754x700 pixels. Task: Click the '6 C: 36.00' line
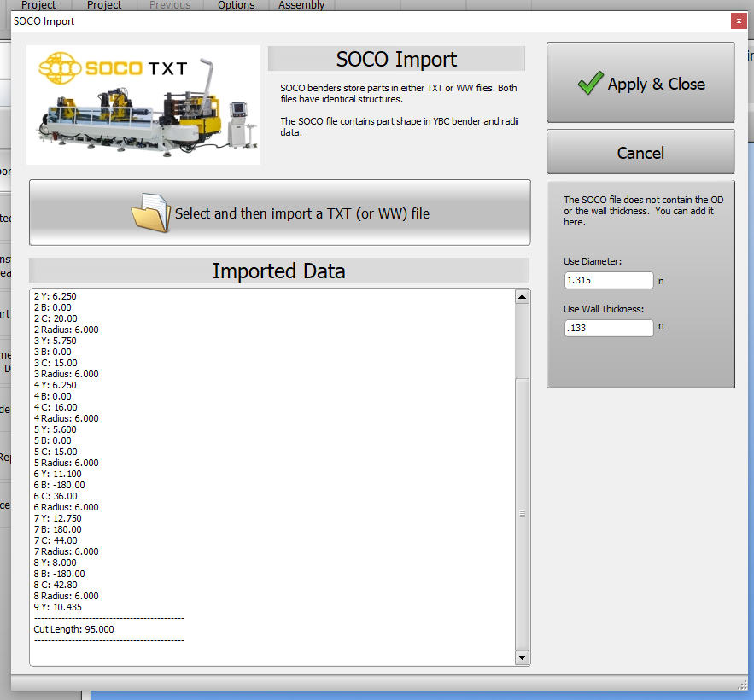coord(56,496)
